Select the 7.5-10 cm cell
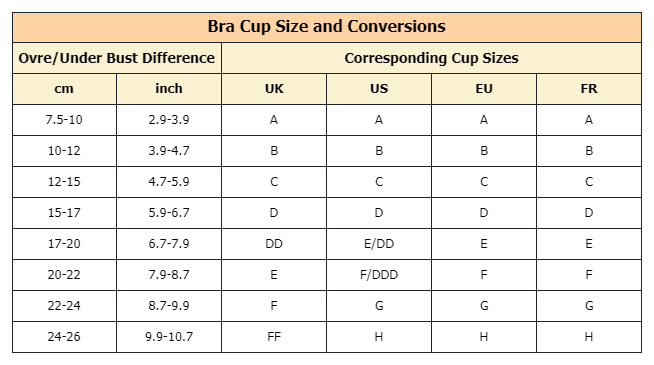Viewport: 654px width, 365px height. pos(64,120)
